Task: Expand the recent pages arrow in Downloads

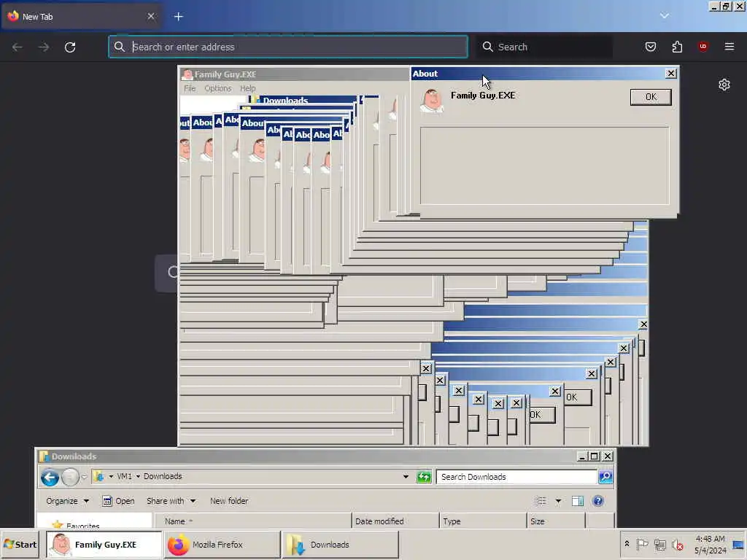Action: click(x=85, y=477)
